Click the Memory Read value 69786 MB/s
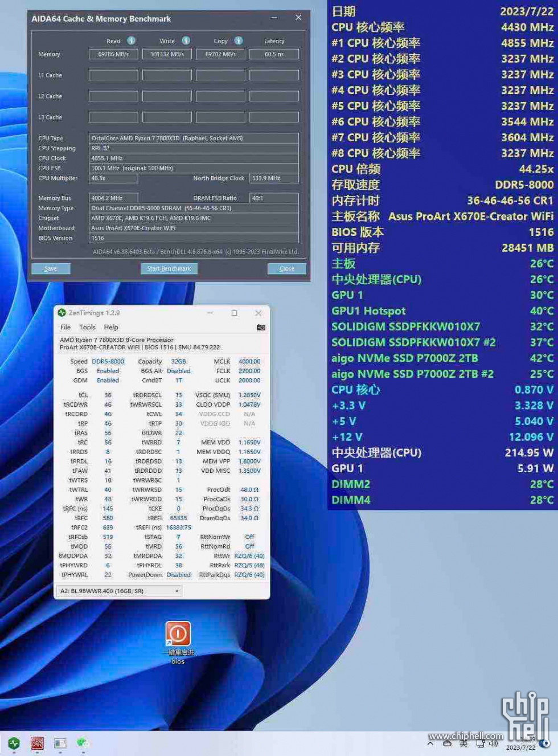This screenshot has height=756, width=558. 113,54
